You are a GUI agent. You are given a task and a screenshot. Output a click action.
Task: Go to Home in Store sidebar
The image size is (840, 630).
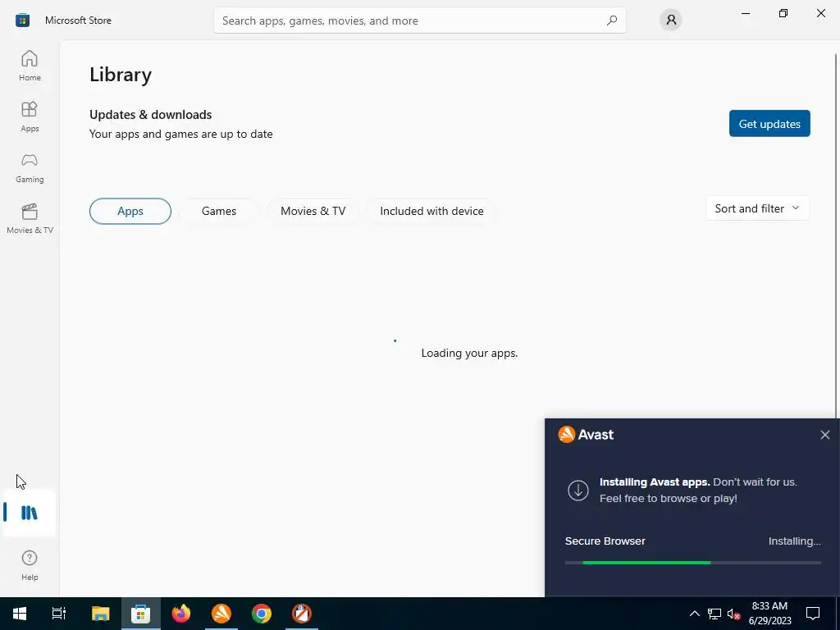click(30, 66)
